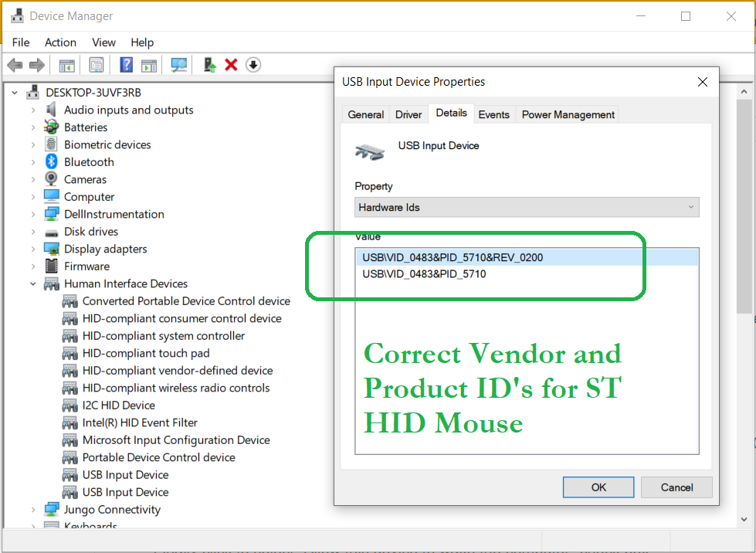Open the Action menu
The image size is (756, 553).
(60, 42)
